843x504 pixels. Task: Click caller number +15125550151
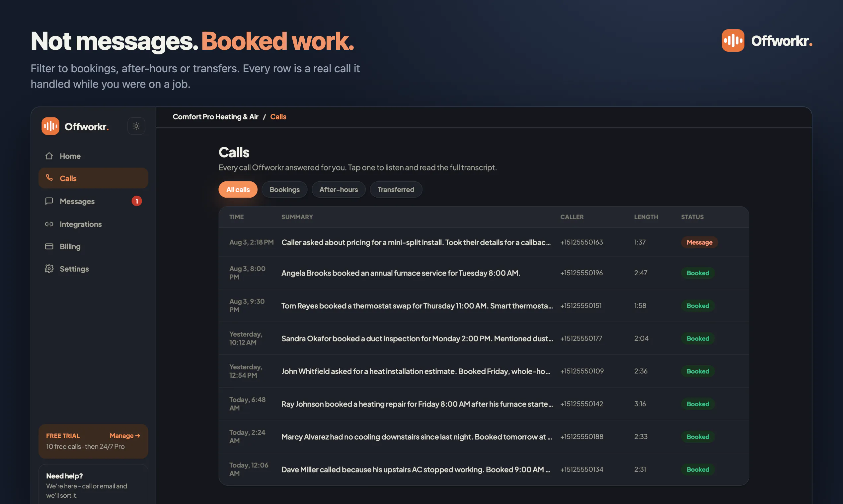click(581, 306)
